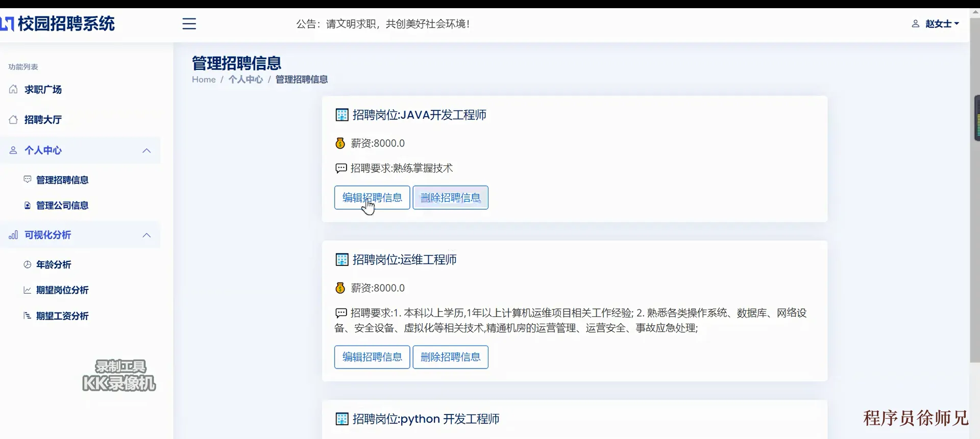The width and height of the screenshot is (980, 439).
Task: Click the hamburger menu icon in header
Action: (x=189, y=24)
